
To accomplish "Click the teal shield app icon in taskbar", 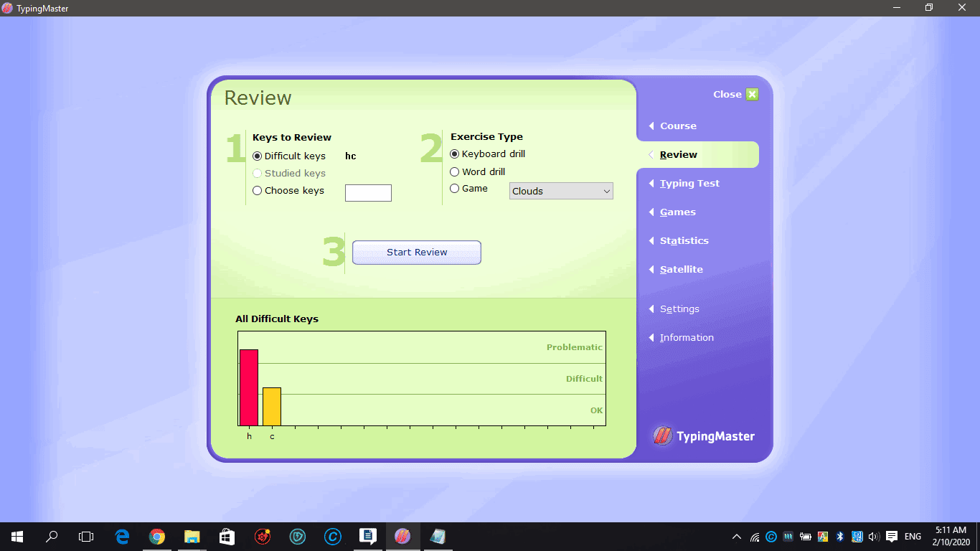I will 297,536.
